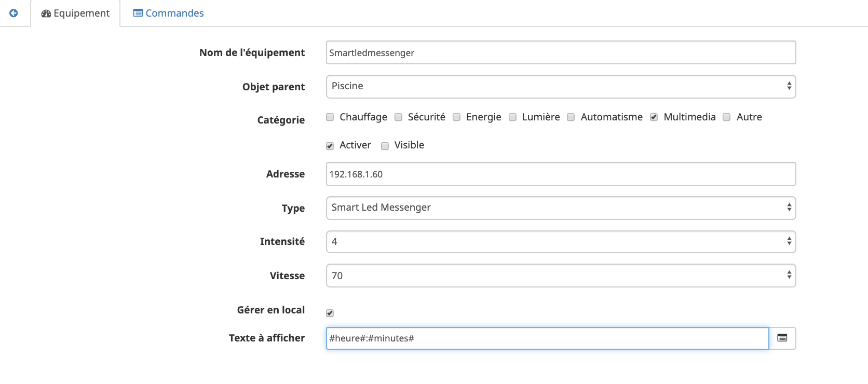The height and width of the screenshot is (384, 868).
Task: Tick the Sécurité category checkbox
Action: [398, 117]
